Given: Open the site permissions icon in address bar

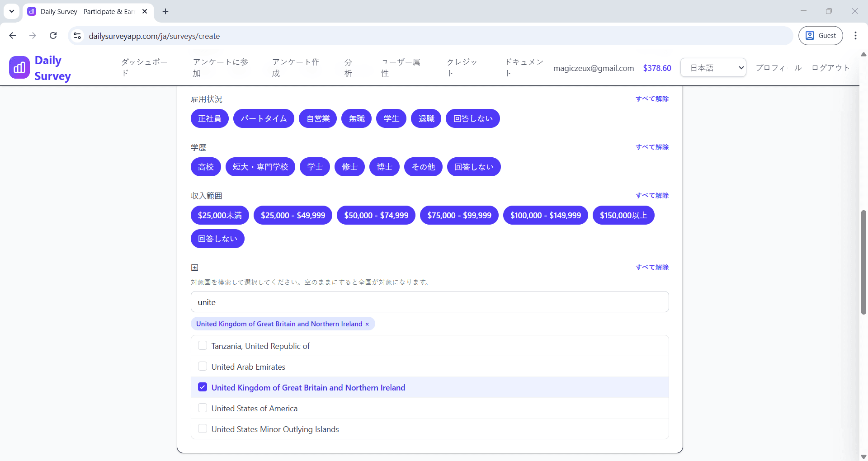Looking at the screenshot, I should coord(77,36).
